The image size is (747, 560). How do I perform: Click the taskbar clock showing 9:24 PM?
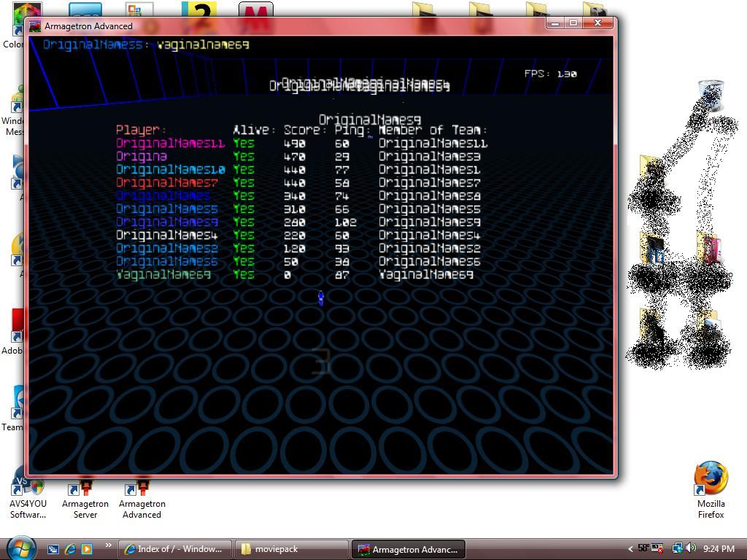point(719,549)
